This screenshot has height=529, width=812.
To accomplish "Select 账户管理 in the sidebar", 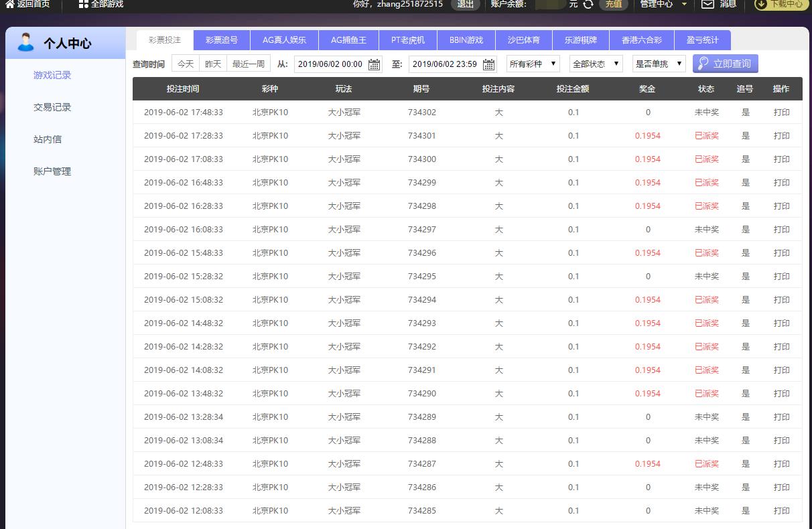I will coord(52,171).
